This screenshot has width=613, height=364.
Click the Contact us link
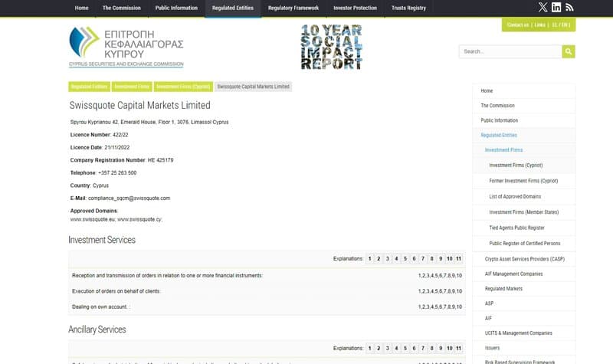[x=517, y=25]
